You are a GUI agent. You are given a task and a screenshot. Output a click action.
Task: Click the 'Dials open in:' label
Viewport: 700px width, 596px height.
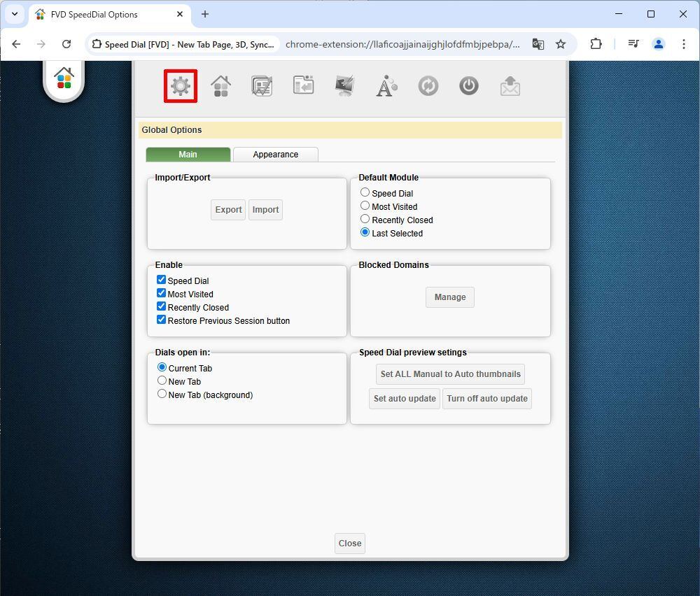click(183, 353)
